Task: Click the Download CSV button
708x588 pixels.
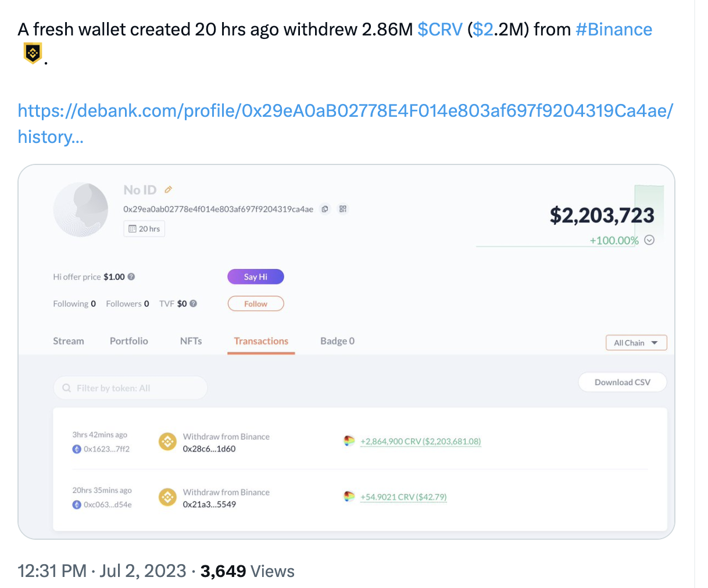Action: click(623, 382)
